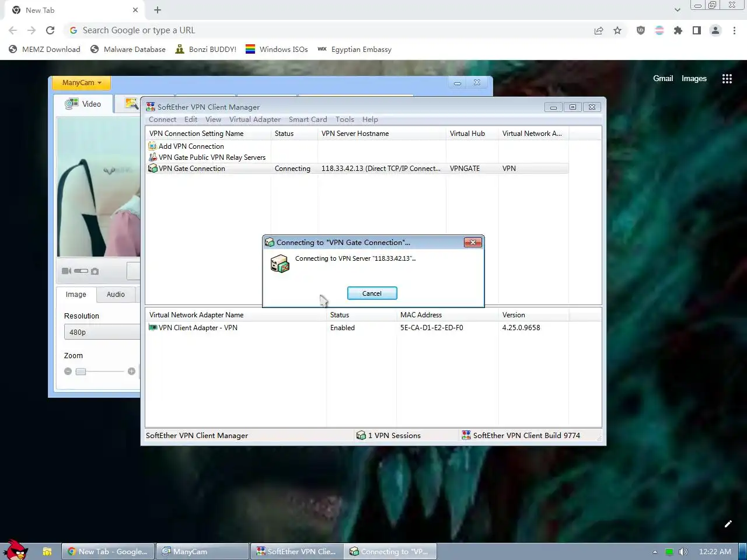Open Chrome tab search chevron
The image size is (747, 560).
click(677, 10)
